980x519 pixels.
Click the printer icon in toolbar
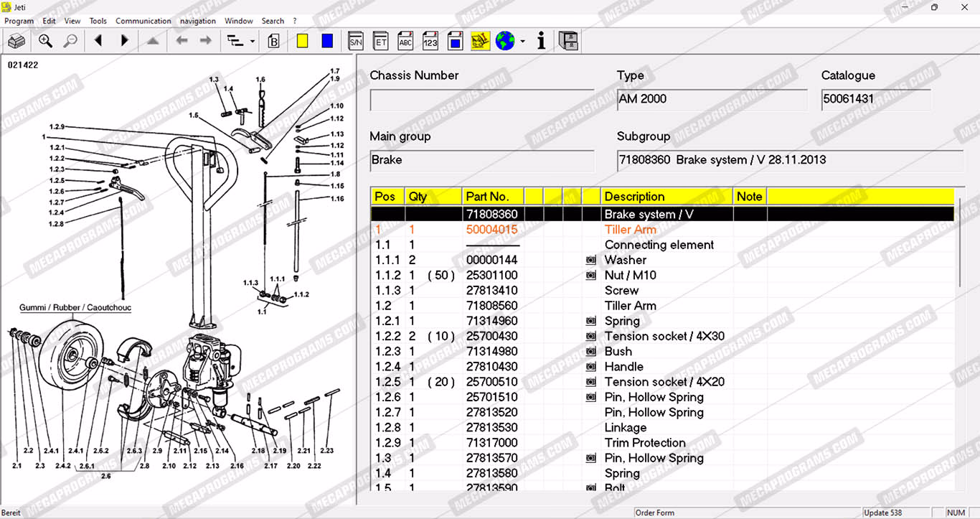(17, 42)
